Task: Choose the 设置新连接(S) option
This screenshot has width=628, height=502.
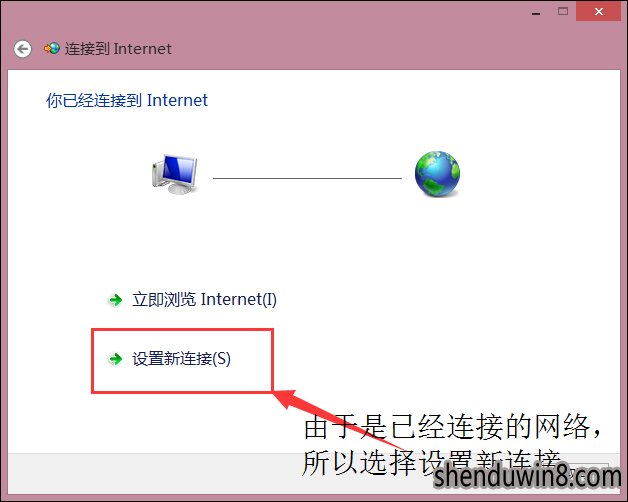Action: pos(181,359)
